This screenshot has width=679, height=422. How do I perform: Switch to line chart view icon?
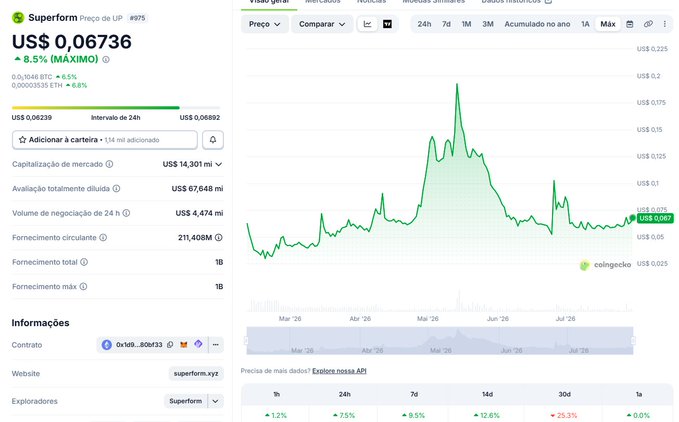[x=367, y=24]
